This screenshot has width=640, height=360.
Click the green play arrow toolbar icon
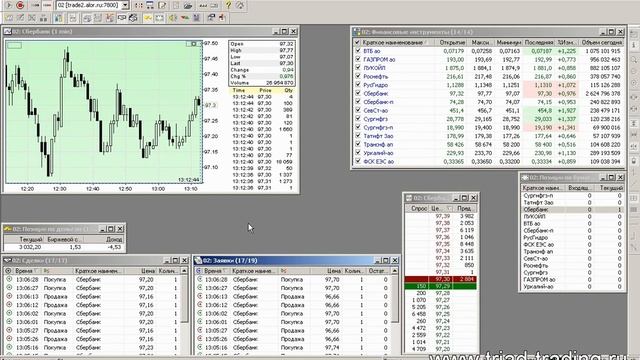tap(9, 5)
